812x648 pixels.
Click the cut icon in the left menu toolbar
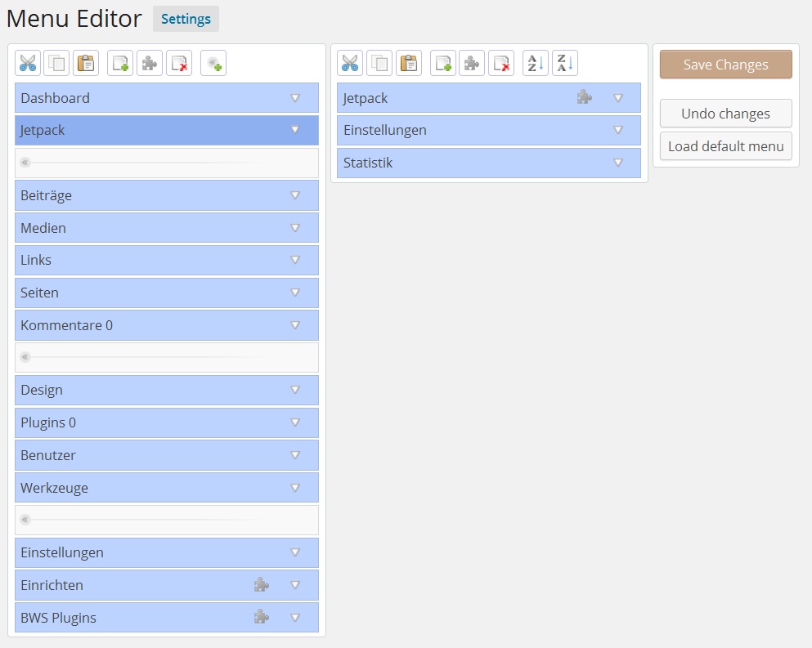click(28, 63)
